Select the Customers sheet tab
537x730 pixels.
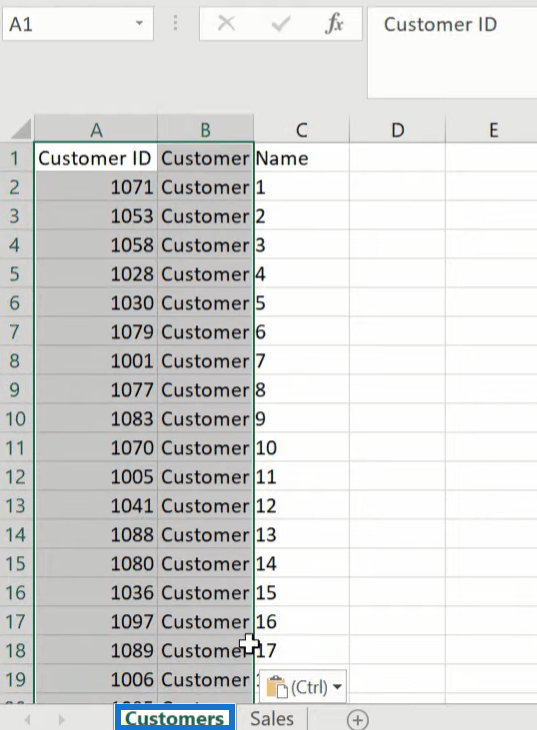point(175,719)
